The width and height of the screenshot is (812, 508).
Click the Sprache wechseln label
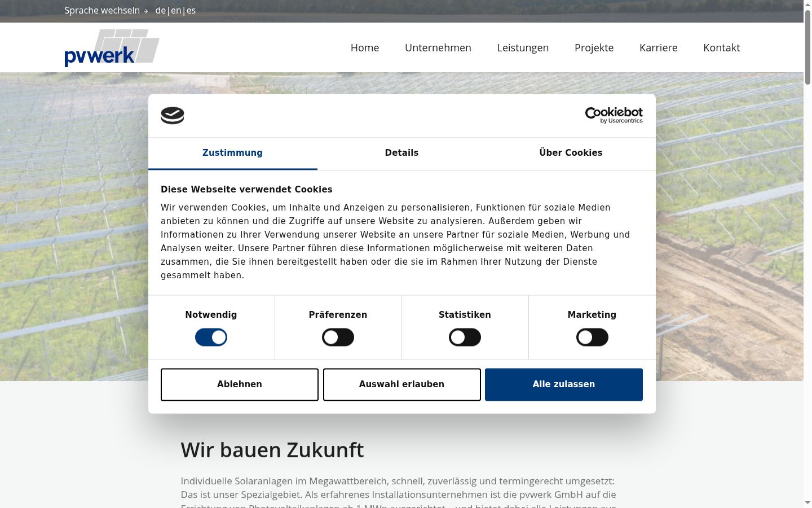click(102, 11)
